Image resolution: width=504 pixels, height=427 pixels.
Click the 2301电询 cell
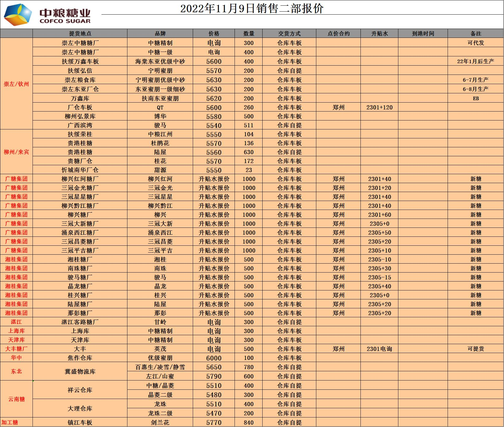point(379,349)
